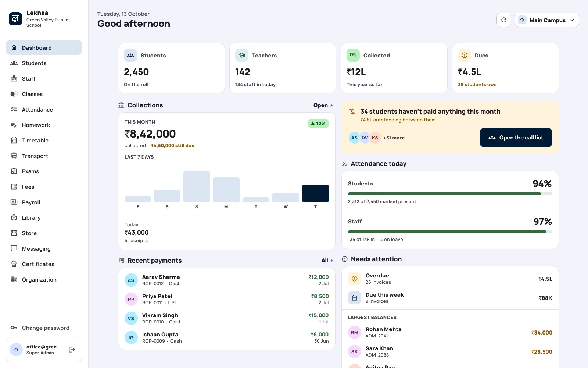Click the Students attendance progress bar

[x=450, y=194]
